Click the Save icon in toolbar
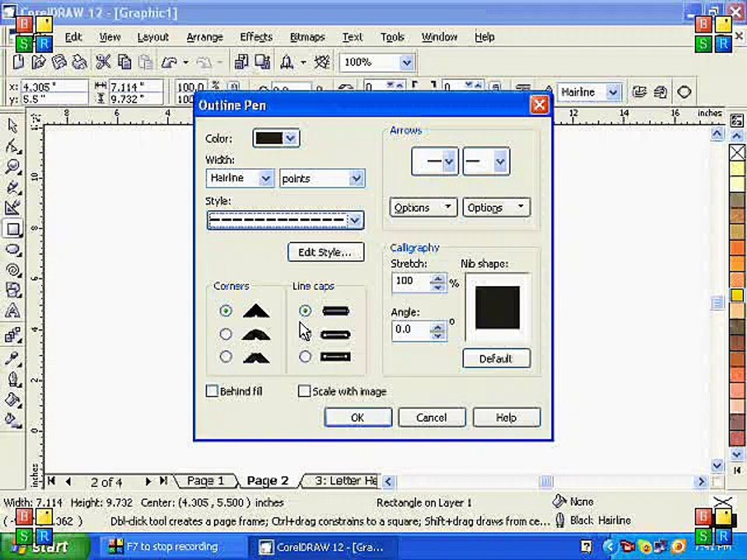This screenshot has height=560, width=747. (59, 62)
